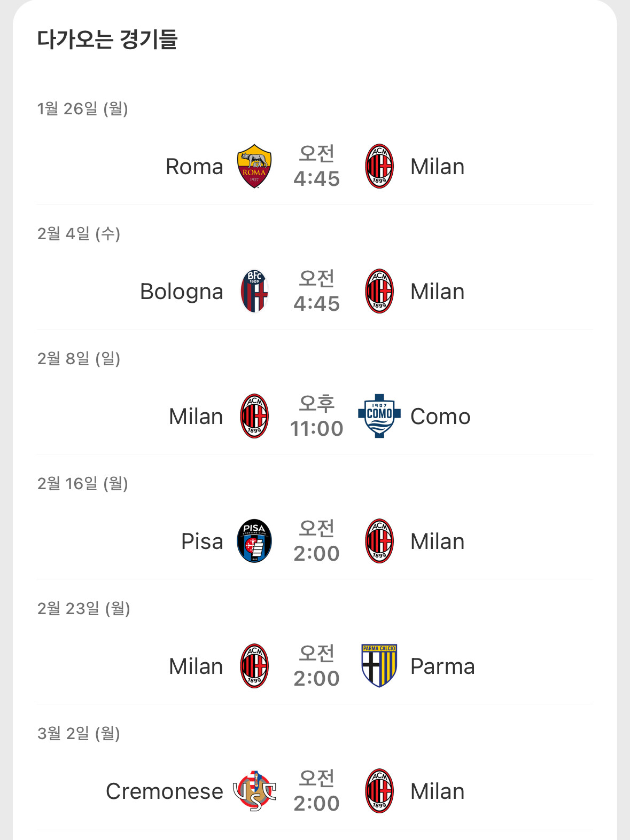Click Milan crest in Roma match
This screenshot has height=840, width=630.
pyautogui.click(x=379, y=166)
